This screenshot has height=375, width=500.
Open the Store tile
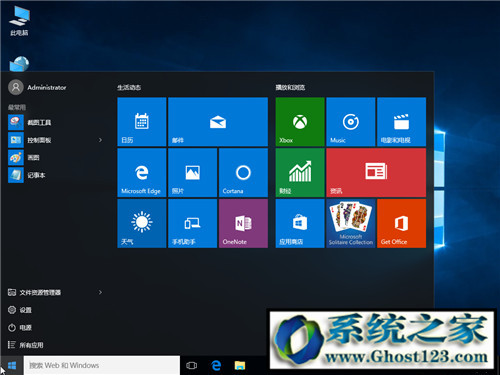(x=300, y=223)
